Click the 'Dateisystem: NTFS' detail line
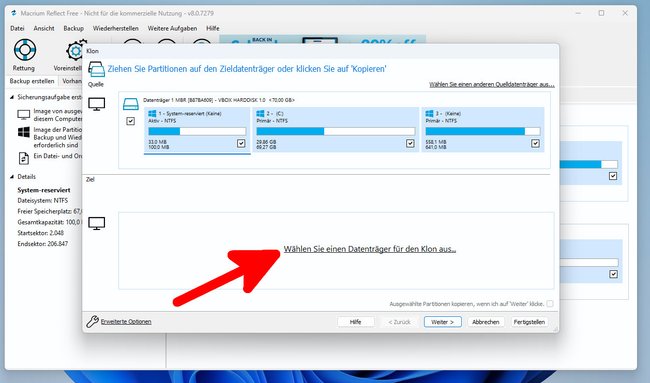The height and width of the screenshot is (383, 650). (42, 201)
